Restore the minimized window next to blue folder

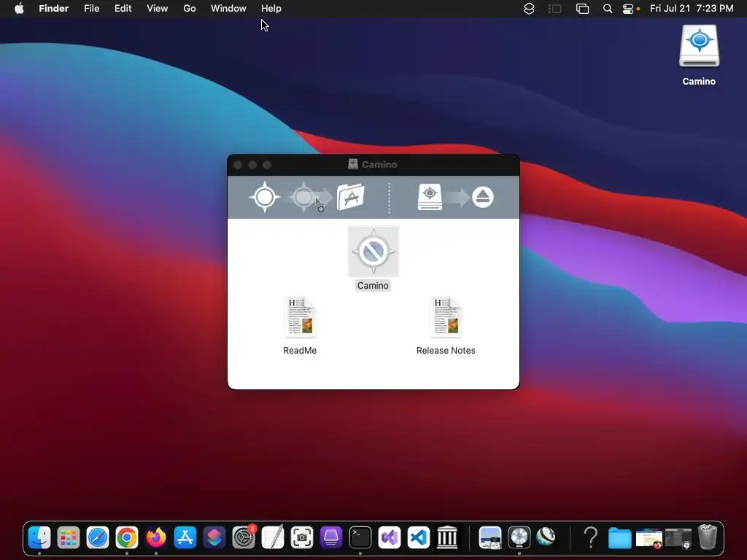pyautogui.click(x=649, y=538)
